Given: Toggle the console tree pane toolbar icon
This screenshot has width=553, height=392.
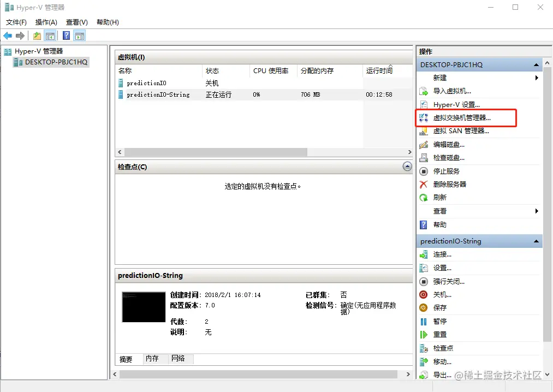Looking at the screenshot, I should pyautogui.click(x=50, y=35).
